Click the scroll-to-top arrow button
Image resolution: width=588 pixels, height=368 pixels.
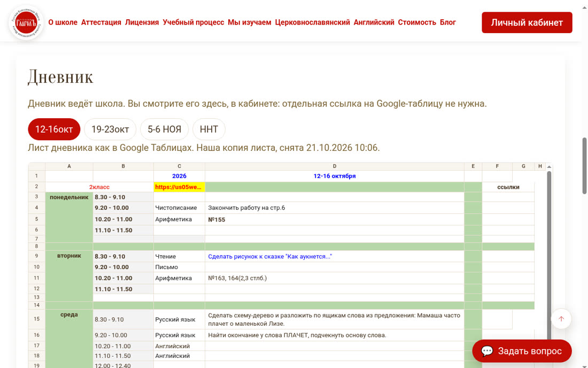561,319
